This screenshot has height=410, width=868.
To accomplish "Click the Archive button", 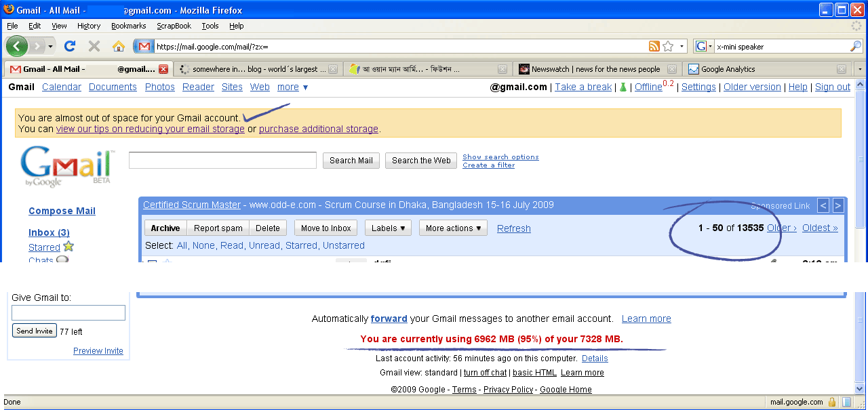I will click(165, 228).
